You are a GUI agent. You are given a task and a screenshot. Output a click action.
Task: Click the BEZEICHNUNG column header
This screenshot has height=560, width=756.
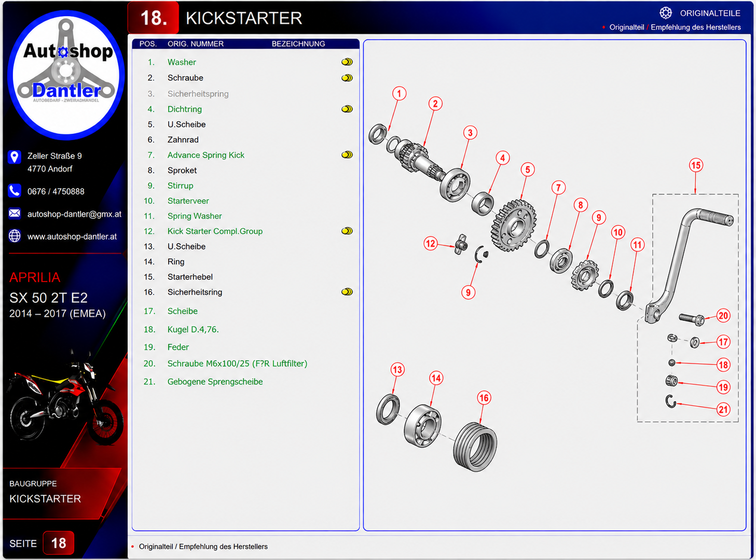tap(298, 44)
